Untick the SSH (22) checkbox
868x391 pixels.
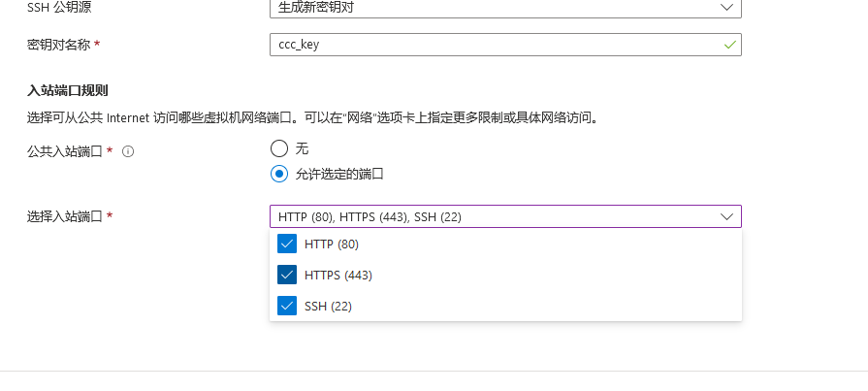coord(287,306)
